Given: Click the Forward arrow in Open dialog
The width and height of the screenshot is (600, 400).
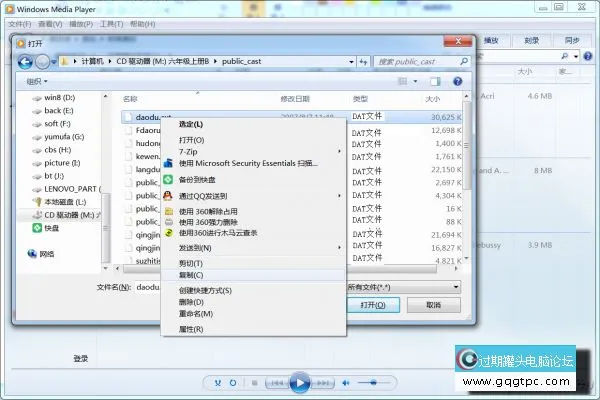Looking at the screenshot, I should click(x=42, y=62).
